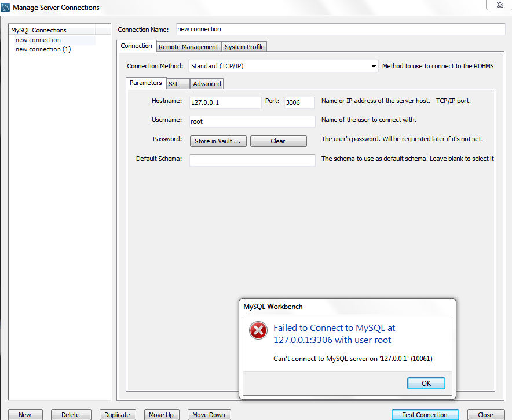Run Test Connection
512x420 pixels.
[425, 414]
